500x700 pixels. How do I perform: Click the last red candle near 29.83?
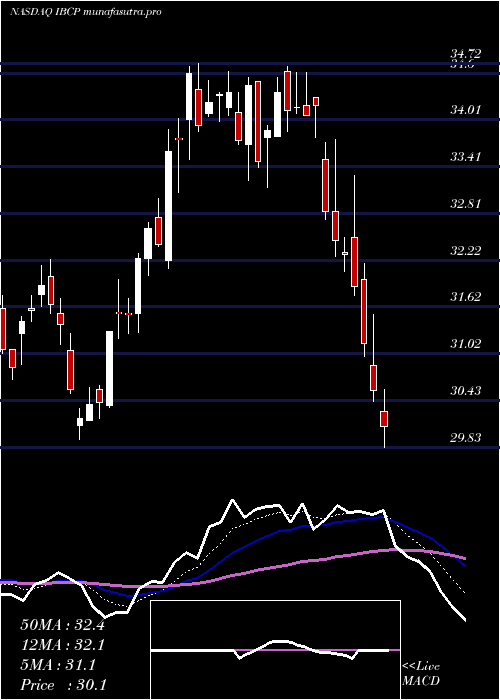(384, 418)
